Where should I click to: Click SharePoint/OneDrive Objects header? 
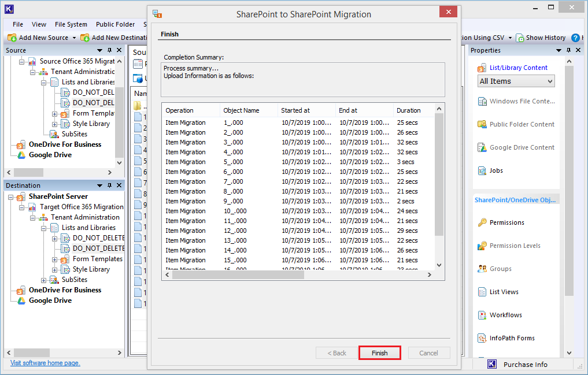click(x=516, y=200)
